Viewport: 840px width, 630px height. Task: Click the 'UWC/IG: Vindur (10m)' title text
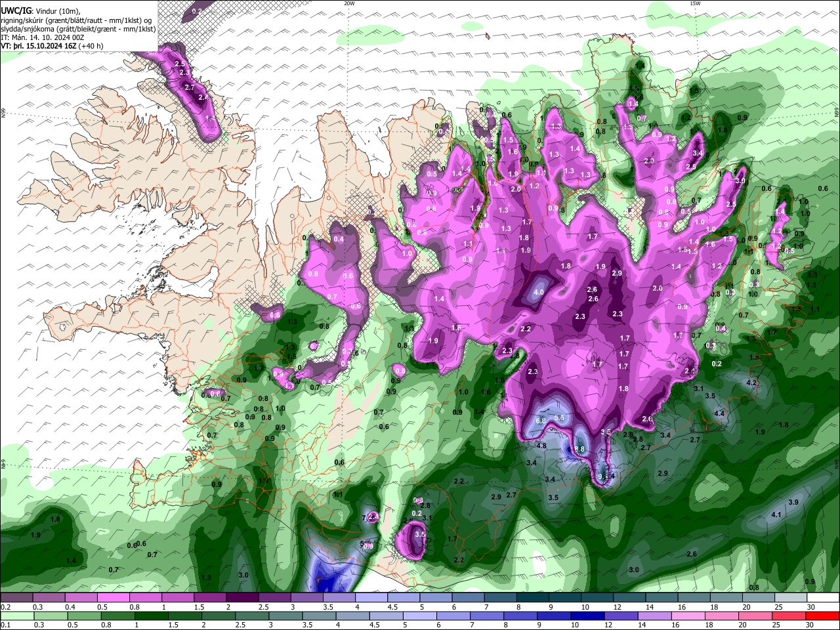coord(39,11)
